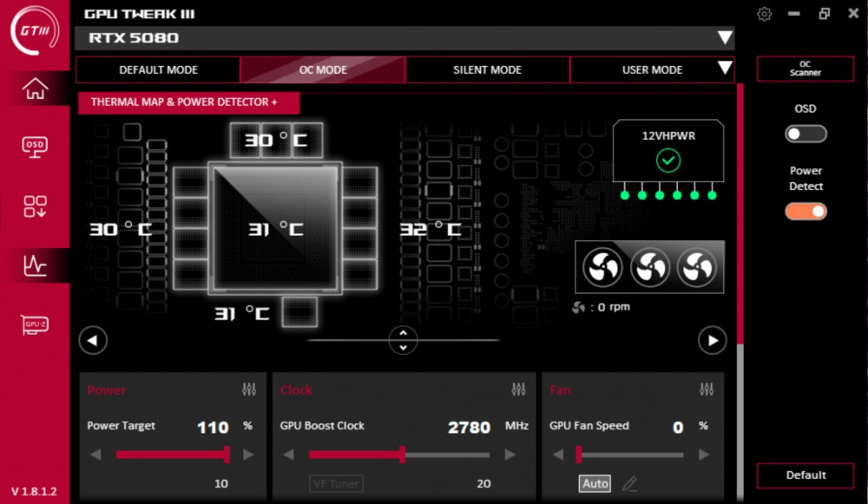Click the Power Target slider handle

click(227, 455)
